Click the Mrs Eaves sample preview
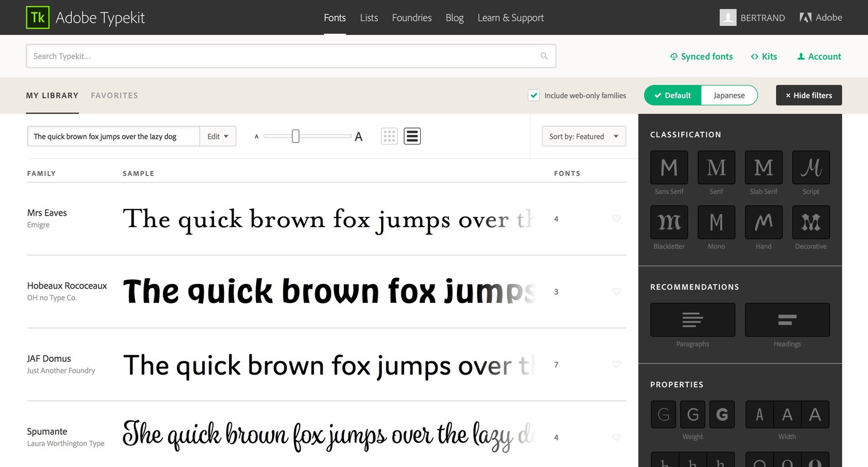 point(330,220)
